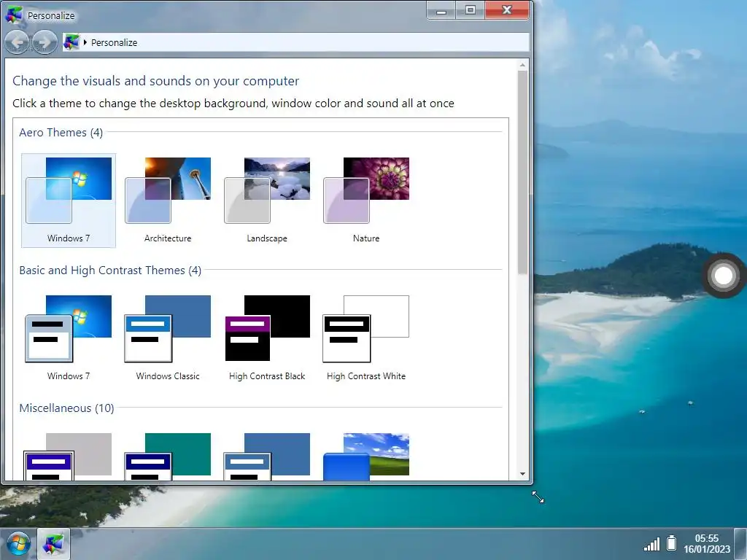Viewport: 747px width, 560px height.
Task: Minimize the Personalize window
Action: coord(441,10)
